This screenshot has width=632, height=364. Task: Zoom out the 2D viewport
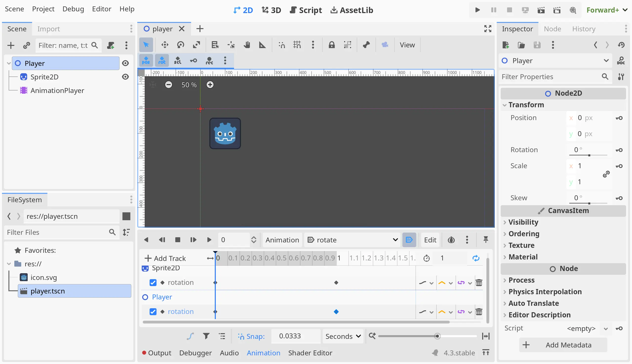tap(169, 85)
